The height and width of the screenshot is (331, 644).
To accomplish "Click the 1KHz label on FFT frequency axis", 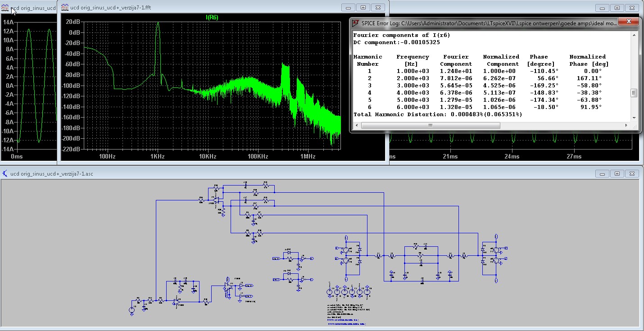I will [x=157, y=156].
